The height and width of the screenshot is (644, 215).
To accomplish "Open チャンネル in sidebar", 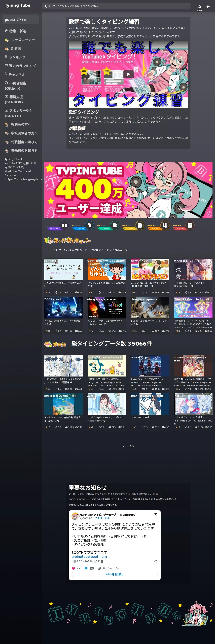I will (17, 75).
